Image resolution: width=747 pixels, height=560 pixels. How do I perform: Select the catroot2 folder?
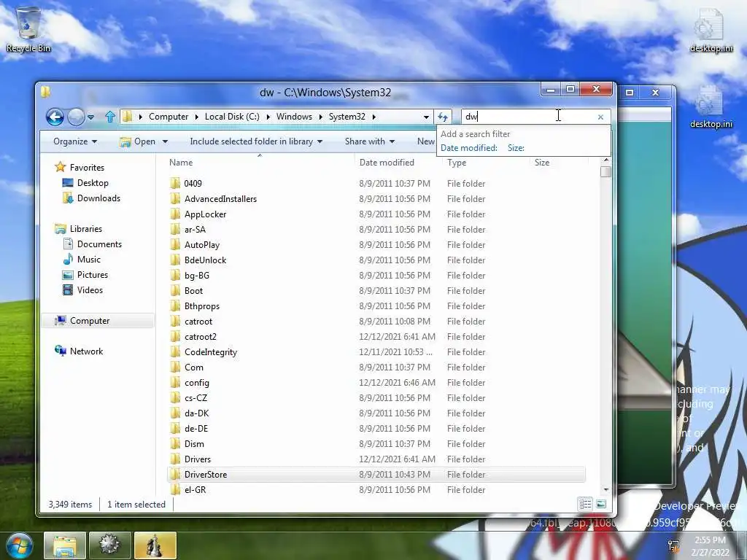point(201,337)
